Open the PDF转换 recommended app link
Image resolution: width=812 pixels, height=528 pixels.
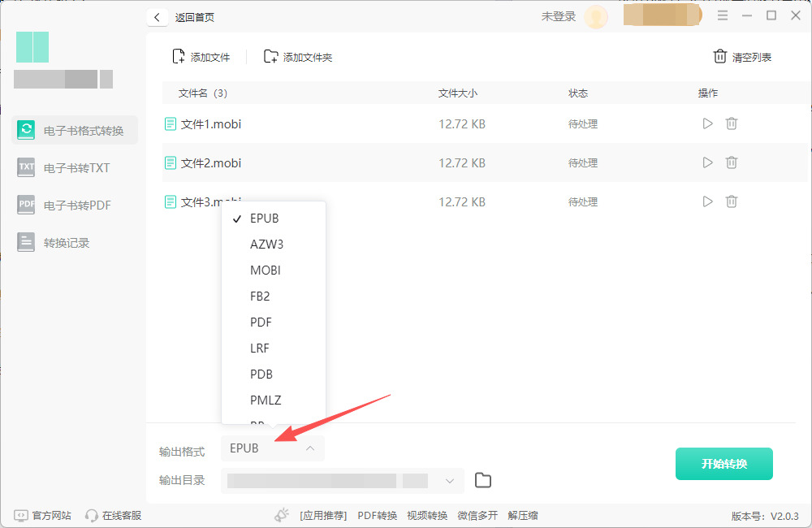coord(377,516)
